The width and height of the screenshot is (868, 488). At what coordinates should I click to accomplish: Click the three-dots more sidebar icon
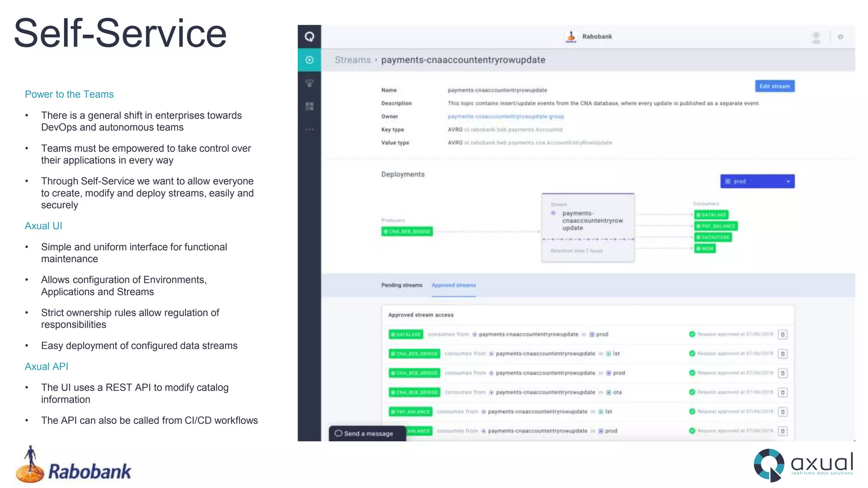click(x=309, y=130)
